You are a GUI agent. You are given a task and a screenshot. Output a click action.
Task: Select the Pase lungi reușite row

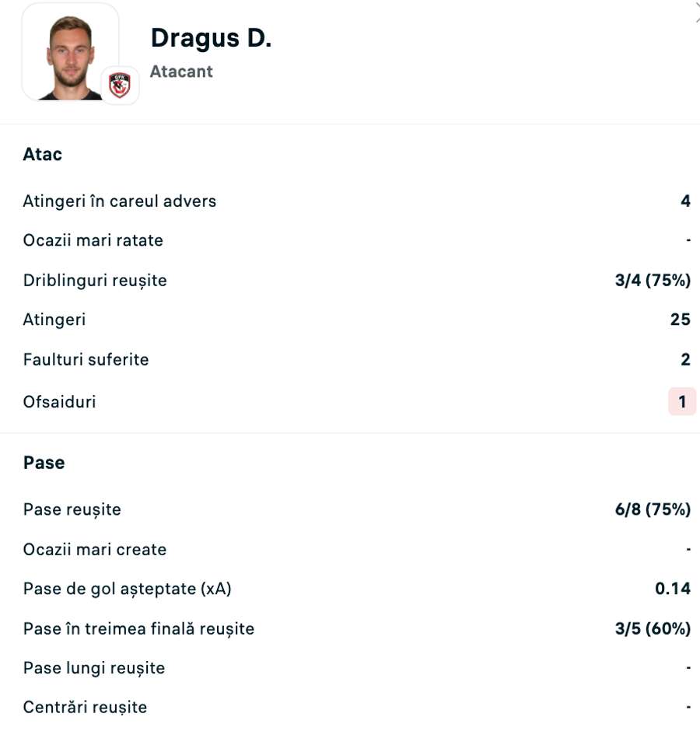tap(93, 668)
